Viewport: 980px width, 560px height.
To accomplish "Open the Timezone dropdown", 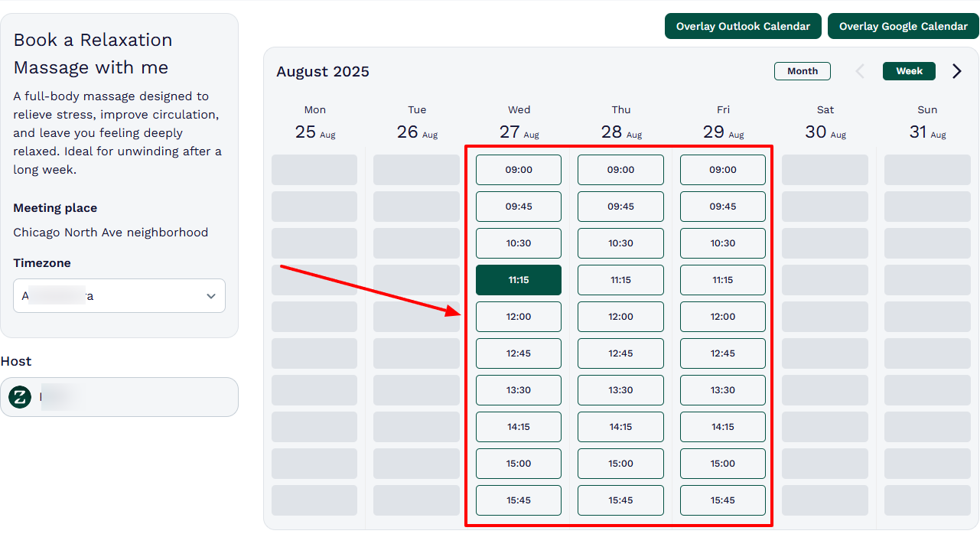I will 119,296.
